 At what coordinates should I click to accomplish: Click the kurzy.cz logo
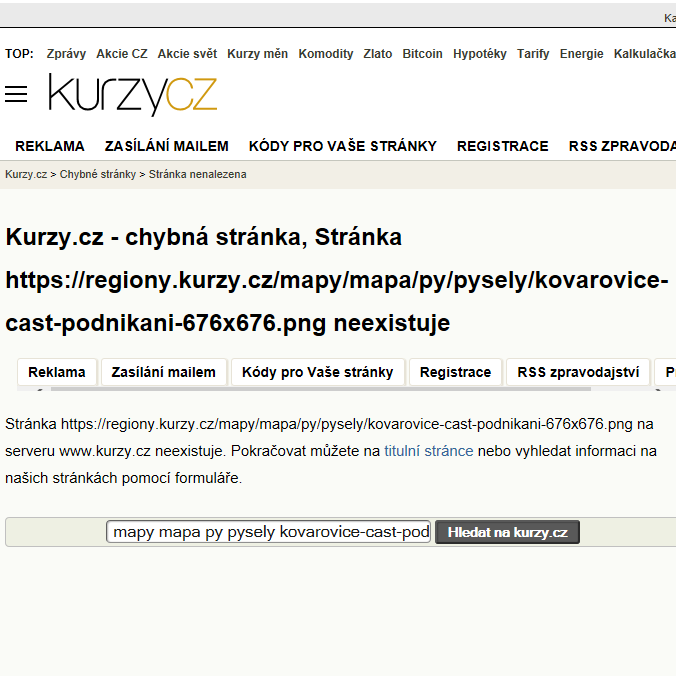point(133,94)
